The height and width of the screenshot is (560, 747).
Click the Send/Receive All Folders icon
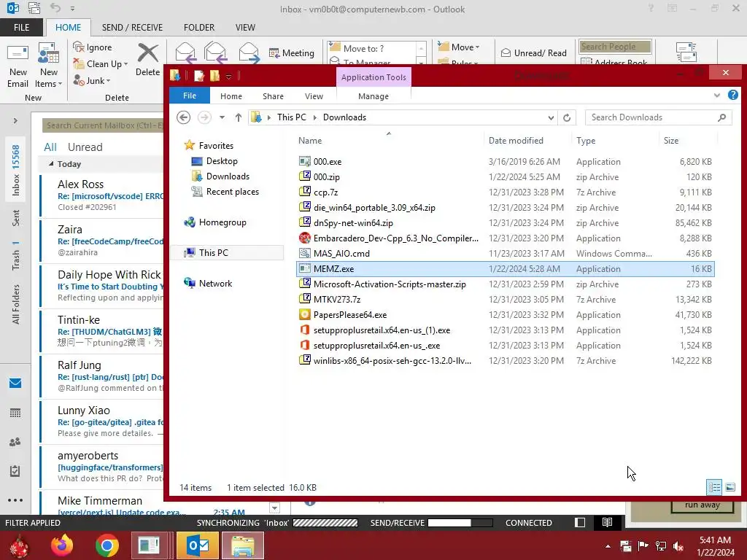[686, 52]
